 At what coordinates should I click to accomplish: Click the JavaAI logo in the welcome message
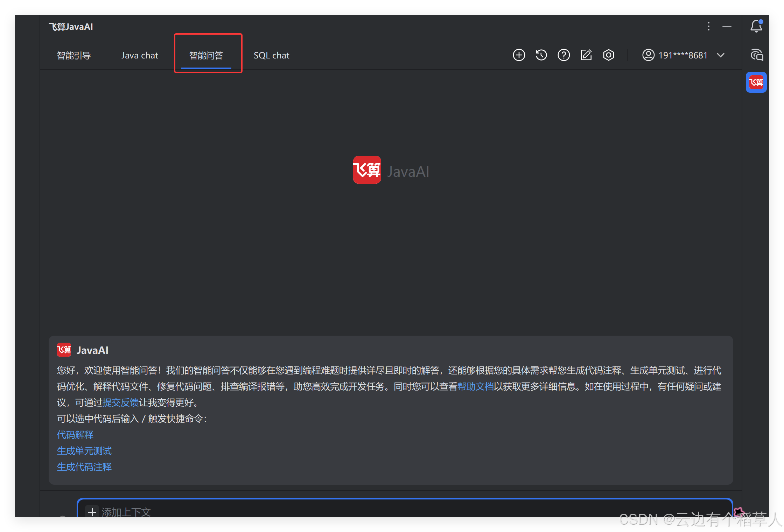[x=64, y=350]
